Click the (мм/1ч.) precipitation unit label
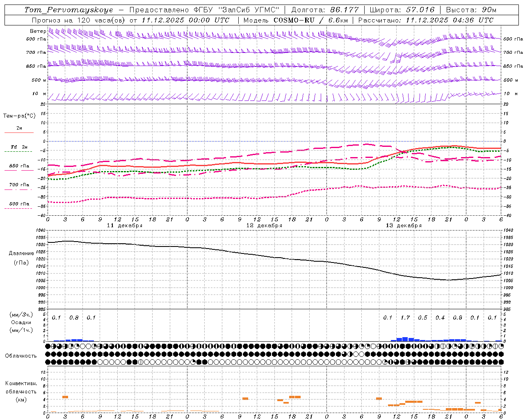 (x=21, y=330)
